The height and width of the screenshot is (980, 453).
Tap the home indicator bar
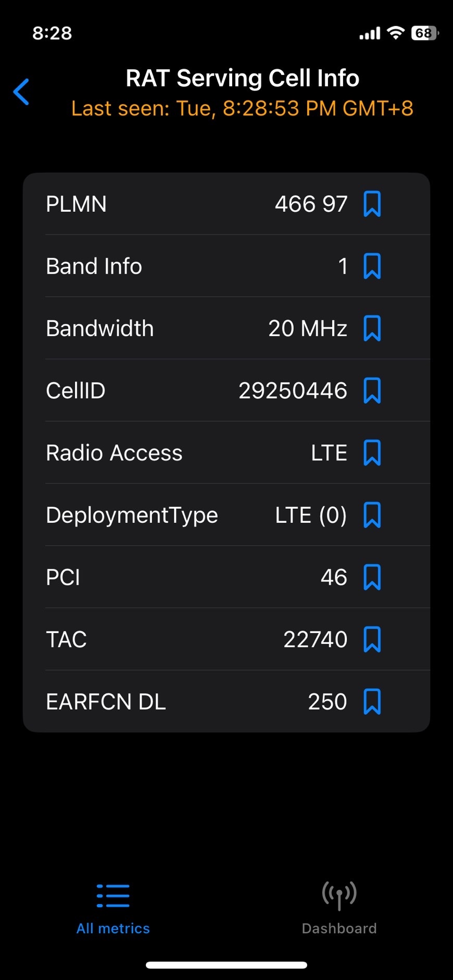point(227,965)
